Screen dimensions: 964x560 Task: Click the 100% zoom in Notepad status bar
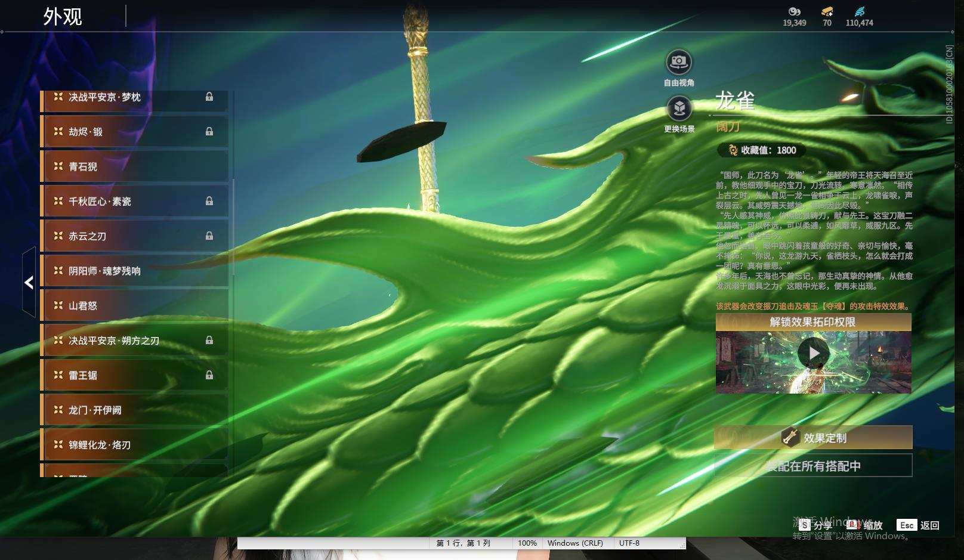[527, 543]
